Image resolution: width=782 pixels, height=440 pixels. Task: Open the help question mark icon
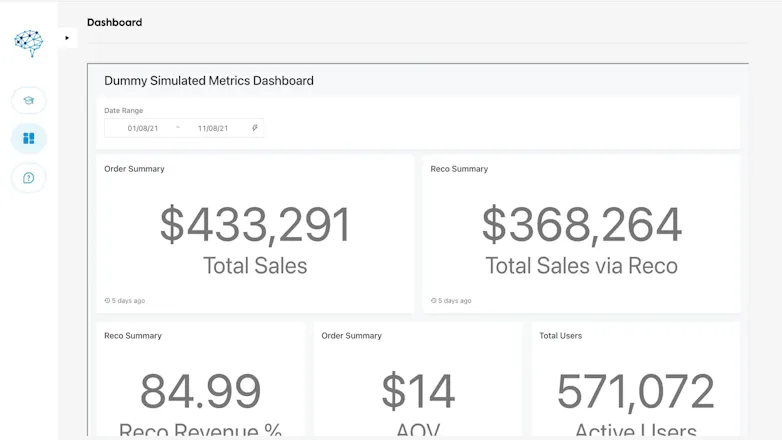pos(29,178)
